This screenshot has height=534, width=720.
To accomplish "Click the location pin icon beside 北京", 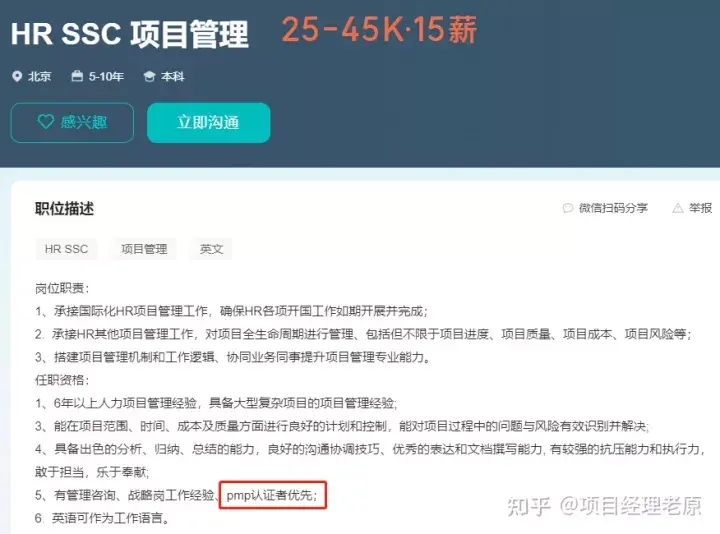I will (17, 76).
